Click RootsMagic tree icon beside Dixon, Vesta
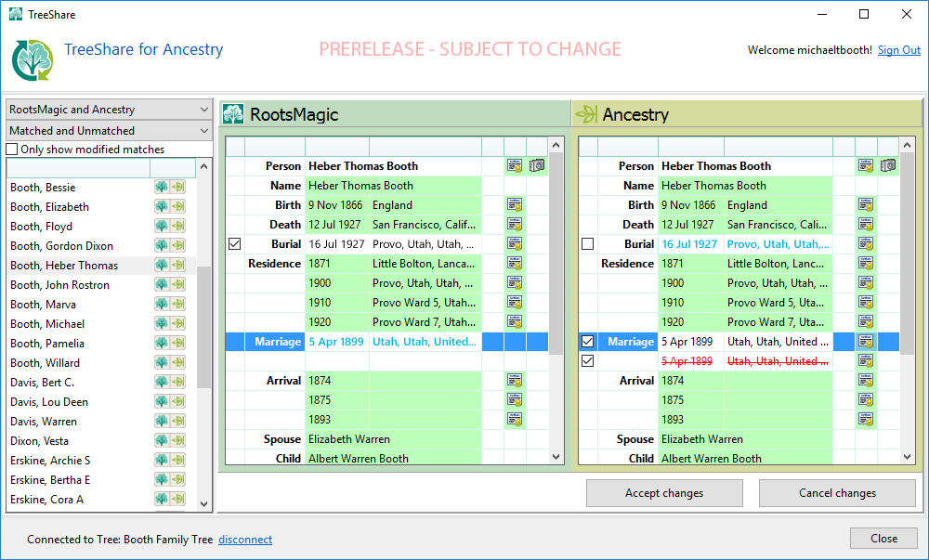The width and height of the screenshot is (929, 560). 161,441
